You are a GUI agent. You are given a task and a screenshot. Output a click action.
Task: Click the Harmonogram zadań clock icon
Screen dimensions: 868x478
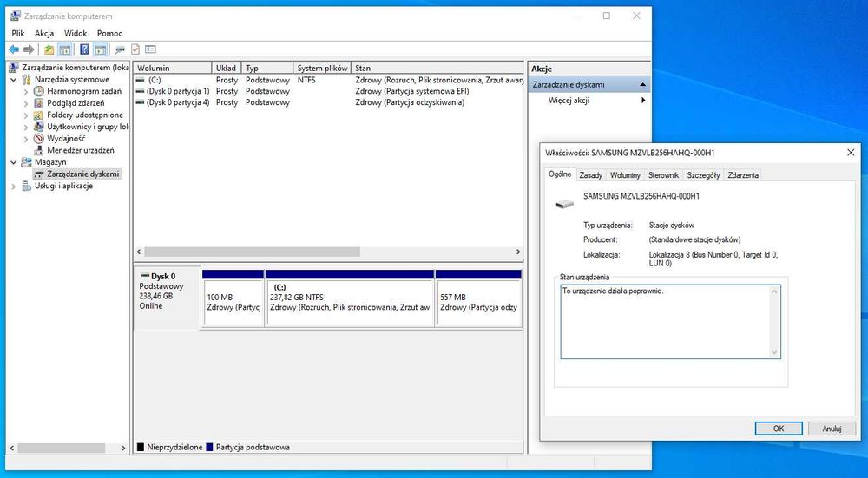(x=39, y=91)
